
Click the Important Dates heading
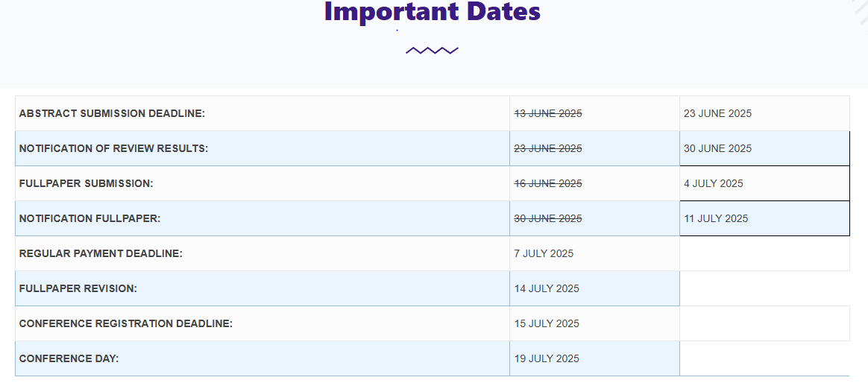[432, 12]
